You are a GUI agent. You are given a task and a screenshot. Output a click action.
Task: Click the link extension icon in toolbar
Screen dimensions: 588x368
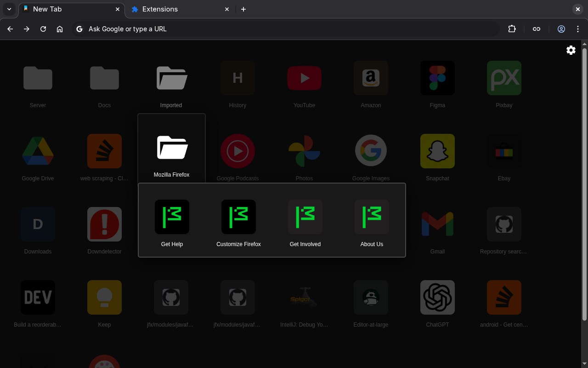click(x=537, y=29)
